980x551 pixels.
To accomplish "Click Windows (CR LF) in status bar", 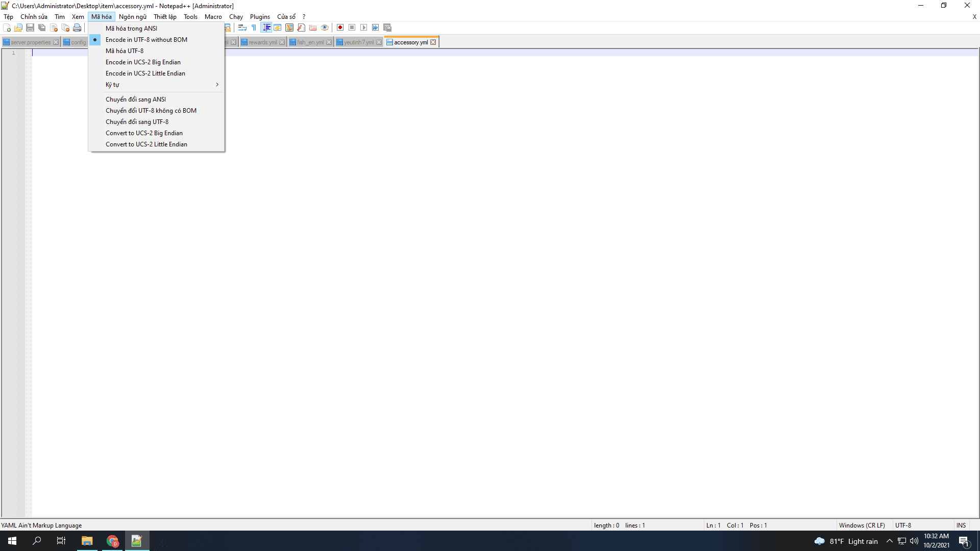I will [862, 525].
